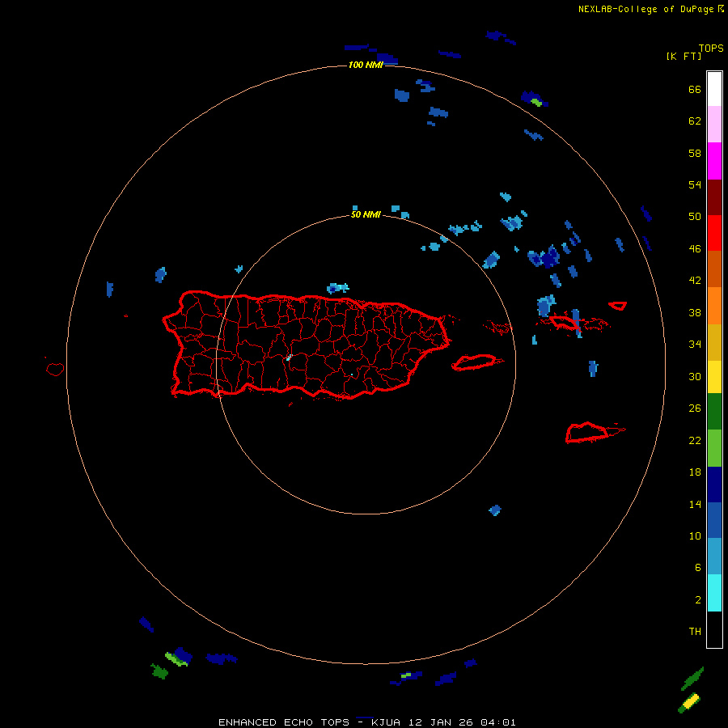The width and height of the screenshot is (728, 728).
Task: Click the dark red (maroon) legend band
Action: point(714,197)
